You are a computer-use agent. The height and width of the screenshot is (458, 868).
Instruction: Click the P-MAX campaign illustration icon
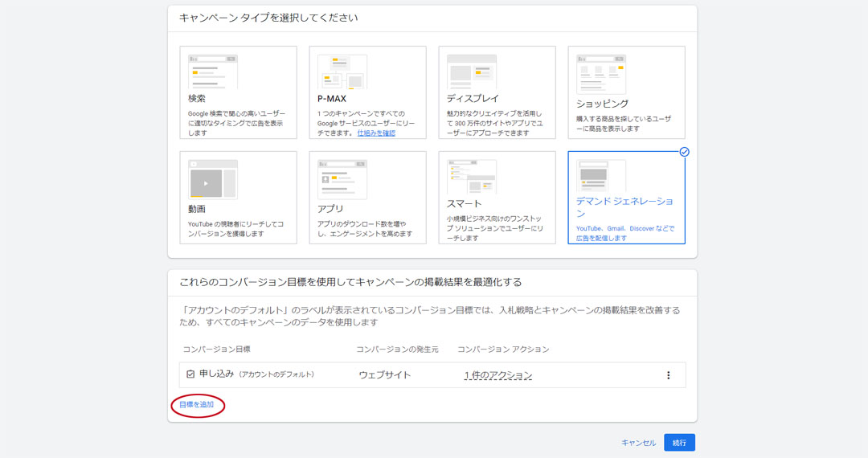(x=342, y=72)
